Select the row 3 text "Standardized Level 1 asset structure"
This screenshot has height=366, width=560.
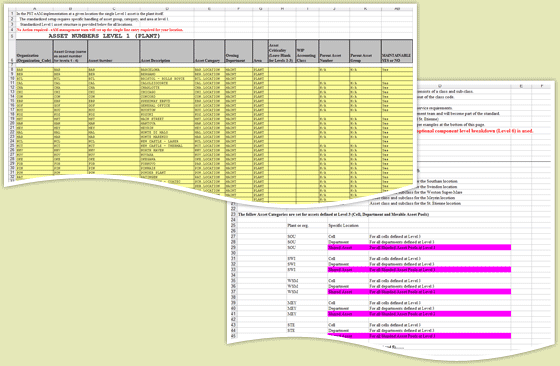76,24
